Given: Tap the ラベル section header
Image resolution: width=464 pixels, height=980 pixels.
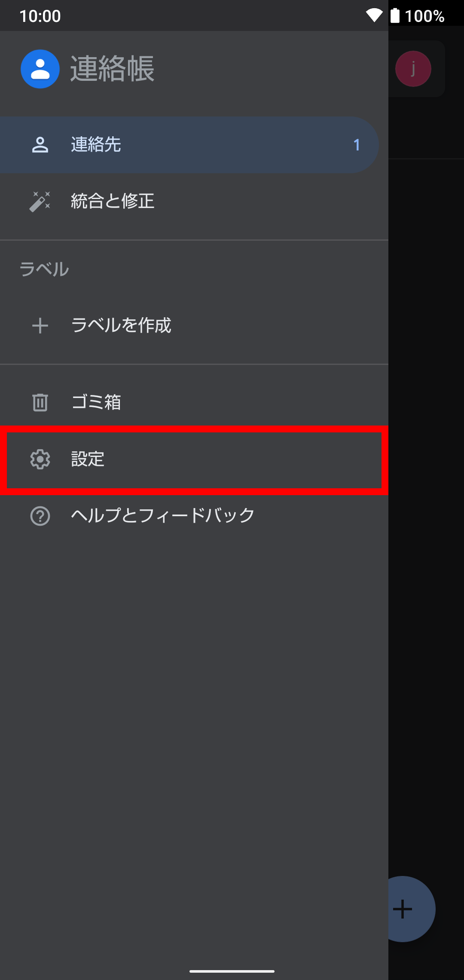Looking at the screenshot, I should point(44,269).
